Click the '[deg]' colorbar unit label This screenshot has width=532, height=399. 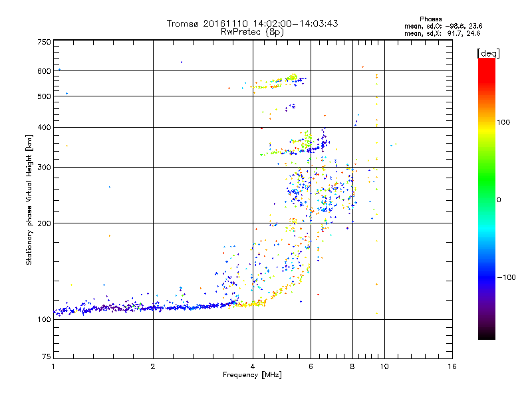click(x=488, y=53)
